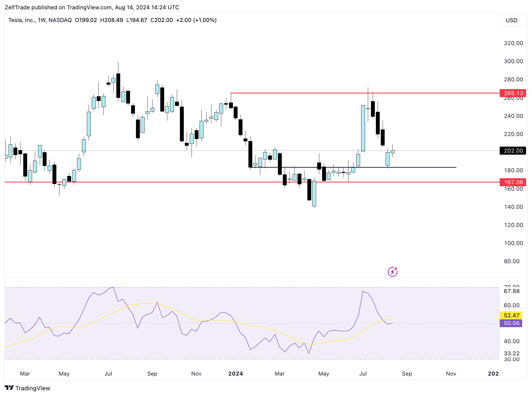This screenshot has height=396, width=532.
Task: Click the Tesla, Inc. symbol title
Action: point(22,20)
